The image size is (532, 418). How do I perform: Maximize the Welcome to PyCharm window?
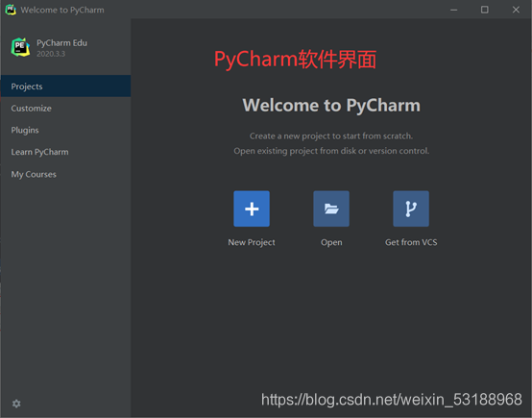pyautogui.click(x=485, y=10)
